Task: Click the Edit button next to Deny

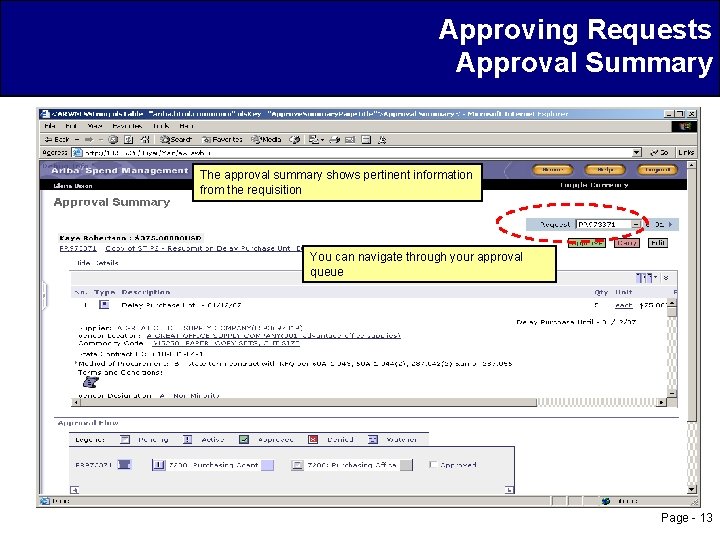Action: click(658, 243)
